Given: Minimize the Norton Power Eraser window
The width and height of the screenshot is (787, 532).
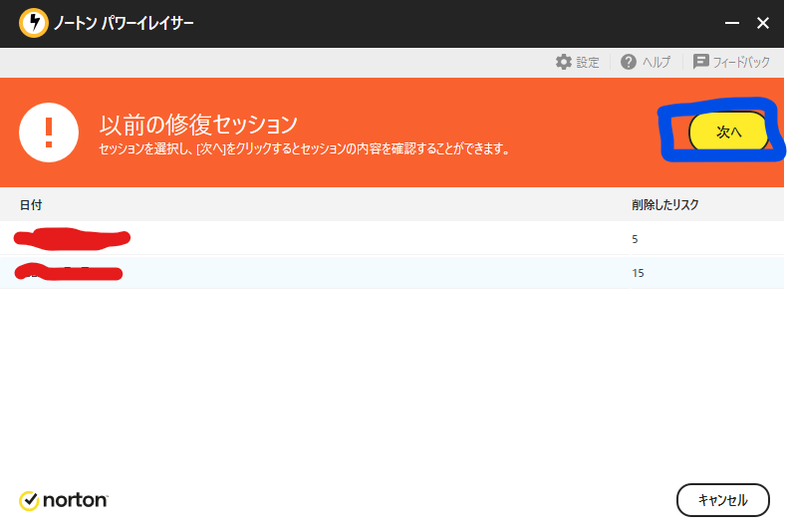Looking at the screenshot, I should (732, 23).
